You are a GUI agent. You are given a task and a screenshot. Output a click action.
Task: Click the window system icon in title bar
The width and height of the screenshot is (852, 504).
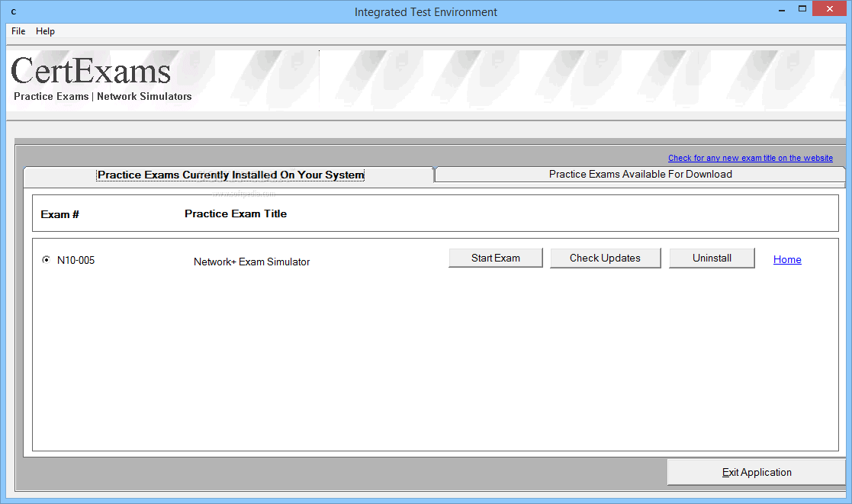[x=14, y=11]
